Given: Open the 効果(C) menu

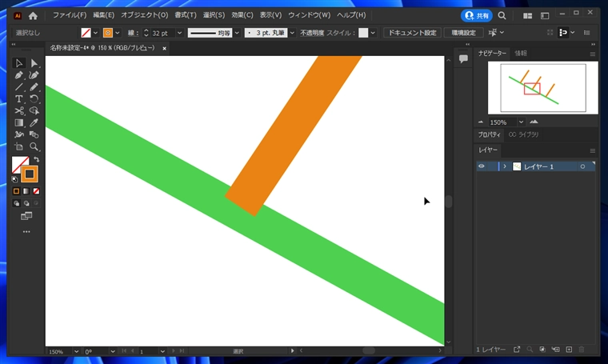Looking at the screenshot, I should click(242, 15).
